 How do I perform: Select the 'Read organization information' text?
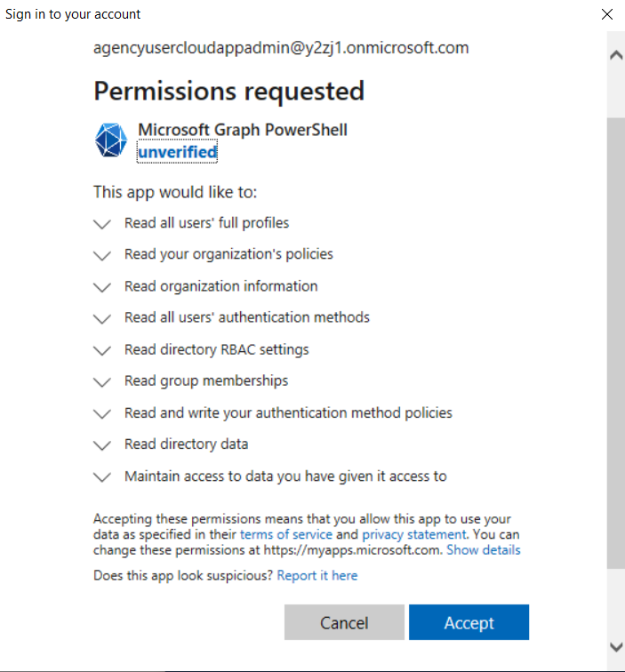click(x=220, y=286)
